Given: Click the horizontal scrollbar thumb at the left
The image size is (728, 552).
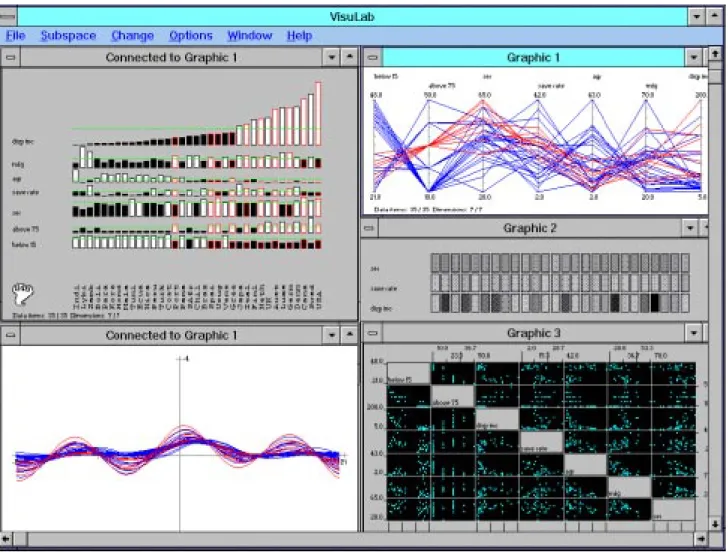Looking at the screenshot, I should (x=20, y=539).
